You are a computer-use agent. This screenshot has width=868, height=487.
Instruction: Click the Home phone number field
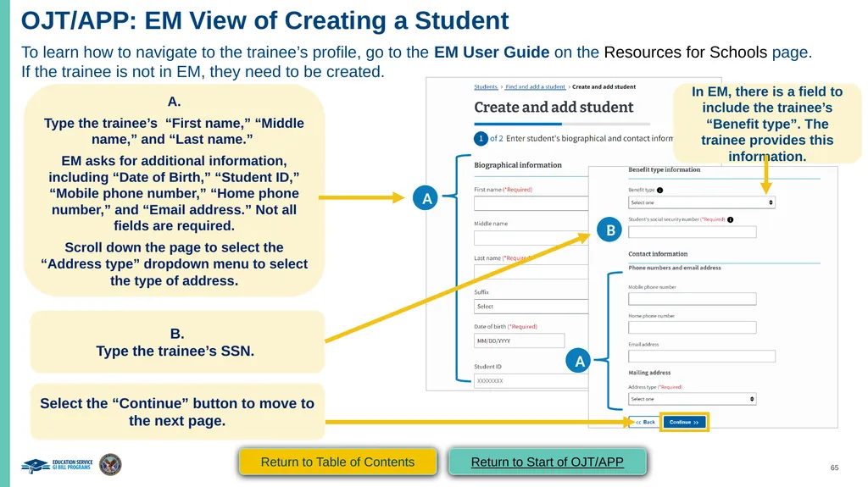tap(692, 327)
